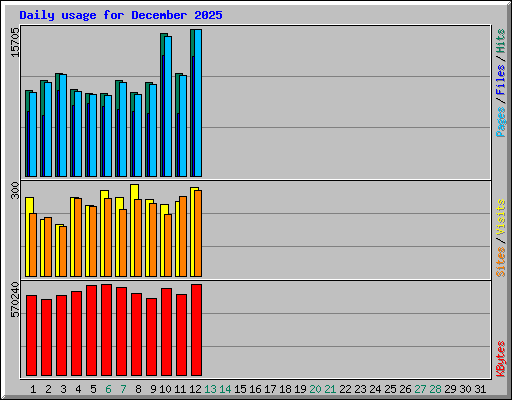Screen dimensions: 512x400
Task: Click day 2 on the x-axis
Action: pos(48,389)
